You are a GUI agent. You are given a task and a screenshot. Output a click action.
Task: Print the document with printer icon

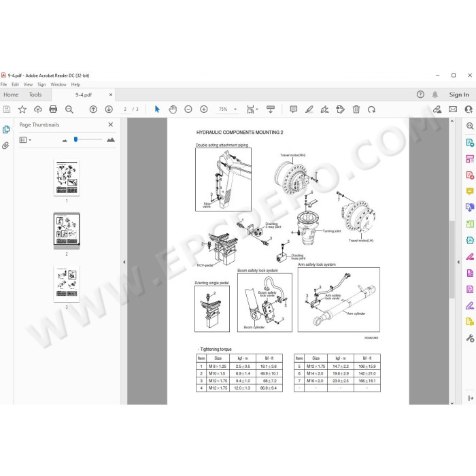pyautogui.click(x=53, y=109)
